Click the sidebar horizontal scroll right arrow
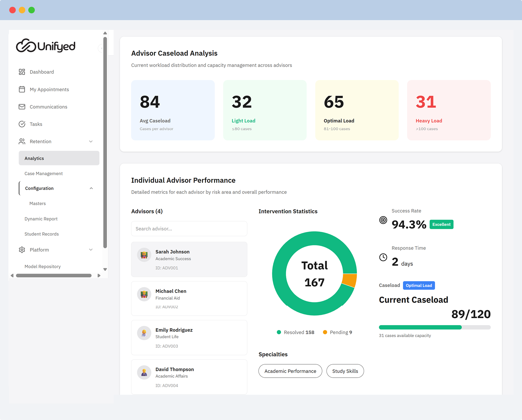This screenshot has height=420, width=522. tap(99, 275)
